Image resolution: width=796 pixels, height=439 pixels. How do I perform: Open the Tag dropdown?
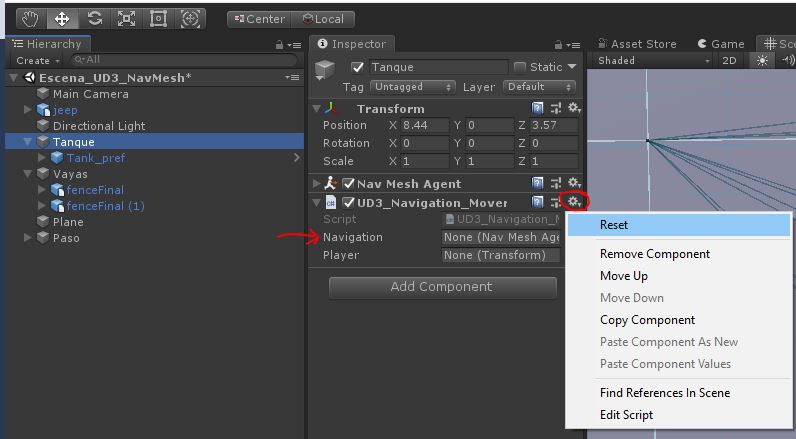(412, 87)
